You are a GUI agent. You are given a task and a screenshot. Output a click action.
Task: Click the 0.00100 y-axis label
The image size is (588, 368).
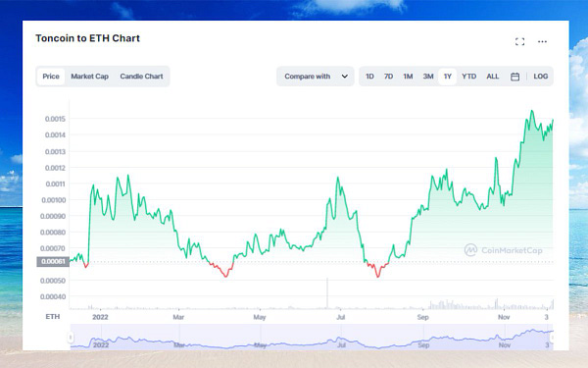(54, 200)
